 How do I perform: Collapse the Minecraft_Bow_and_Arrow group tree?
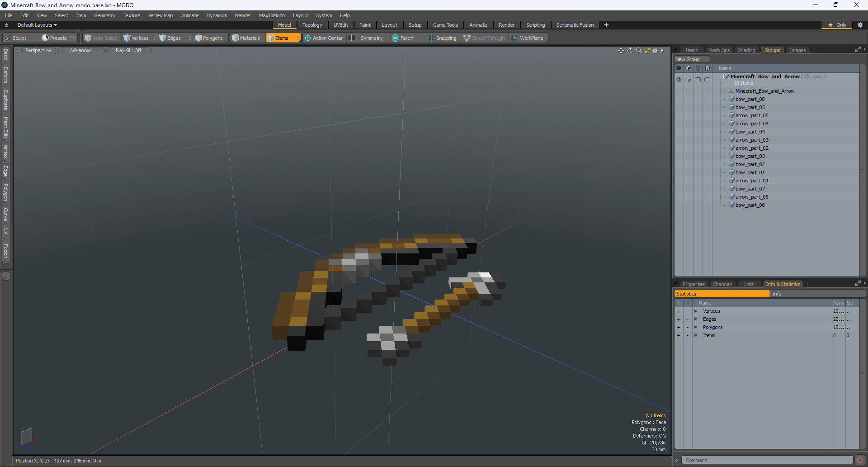click(x=720, y=80)
